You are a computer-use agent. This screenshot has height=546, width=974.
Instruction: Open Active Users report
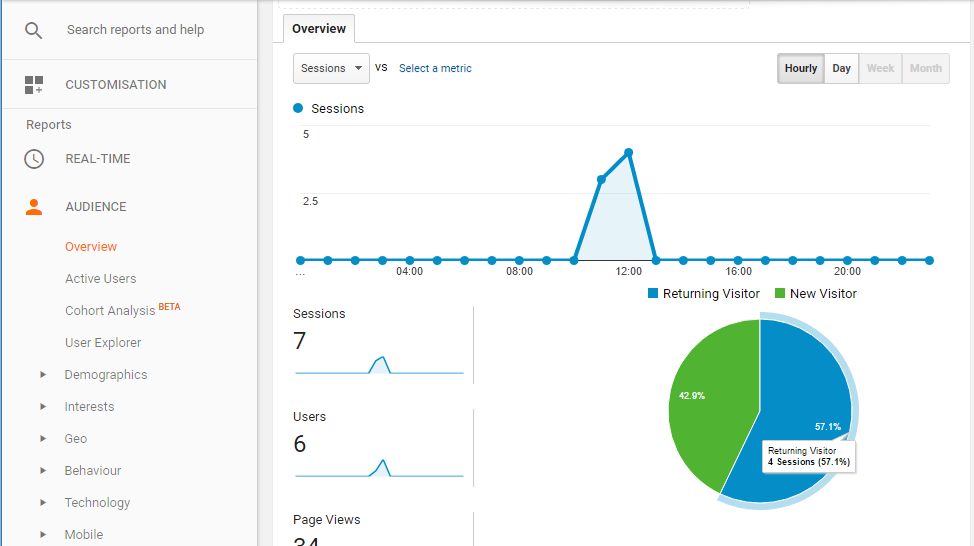coord(101,279)
